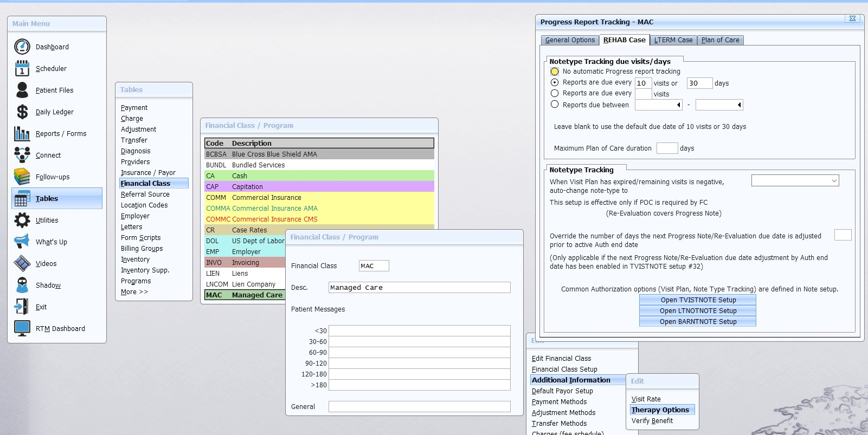Select Reports are due every visits only
This screenshot has height=435, width=868.
coord(555,93)
